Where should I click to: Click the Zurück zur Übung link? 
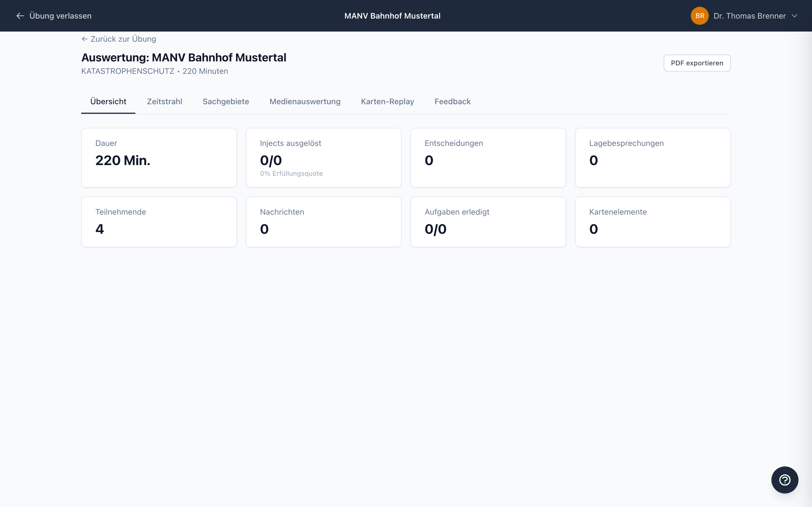click(x=123, y=39)
